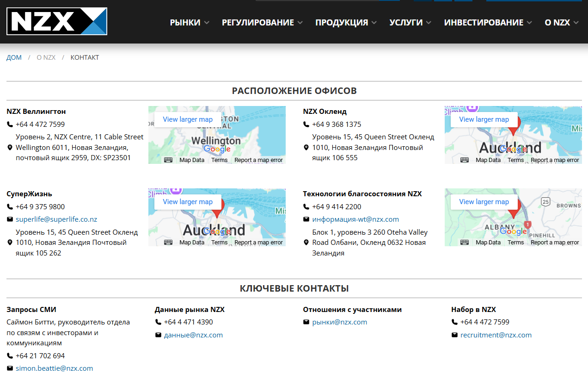Expand the УСЛУГИ menu chevron
588x374 pixels.
tap(429, 23)
